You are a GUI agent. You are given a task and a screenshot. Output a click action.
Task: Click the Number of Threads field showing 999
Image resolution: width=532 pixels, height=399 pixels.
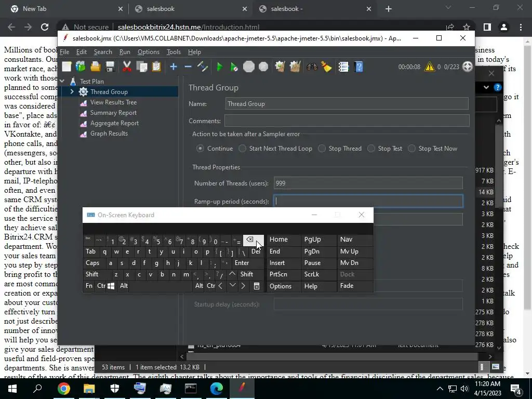pyautogui.click(x=368, y=183)
